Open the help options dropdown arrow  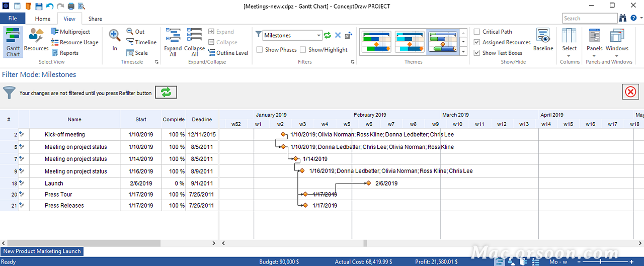[640, 18]
